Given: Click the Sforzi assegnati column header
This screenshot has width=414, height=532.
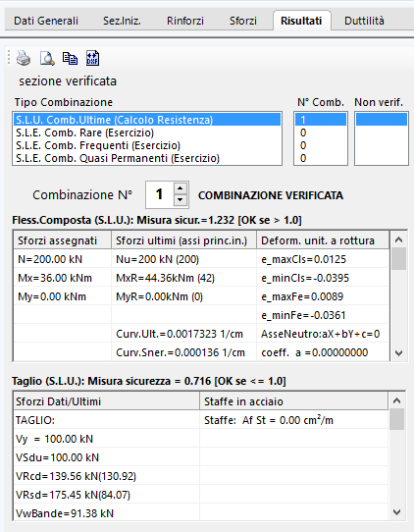Looking at the screenshot, I should pyautogui.click(x=63, y=240).
